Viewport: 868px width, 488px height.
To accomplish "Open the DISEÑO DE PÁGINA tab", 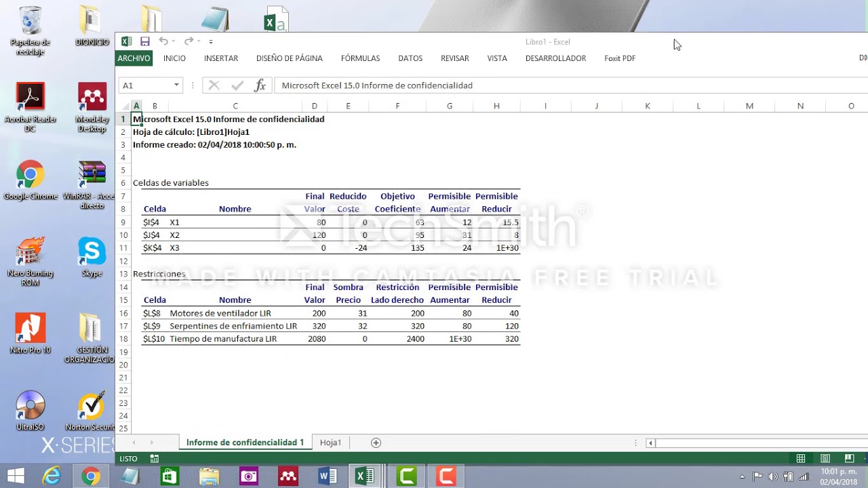I will click(290, 58).
